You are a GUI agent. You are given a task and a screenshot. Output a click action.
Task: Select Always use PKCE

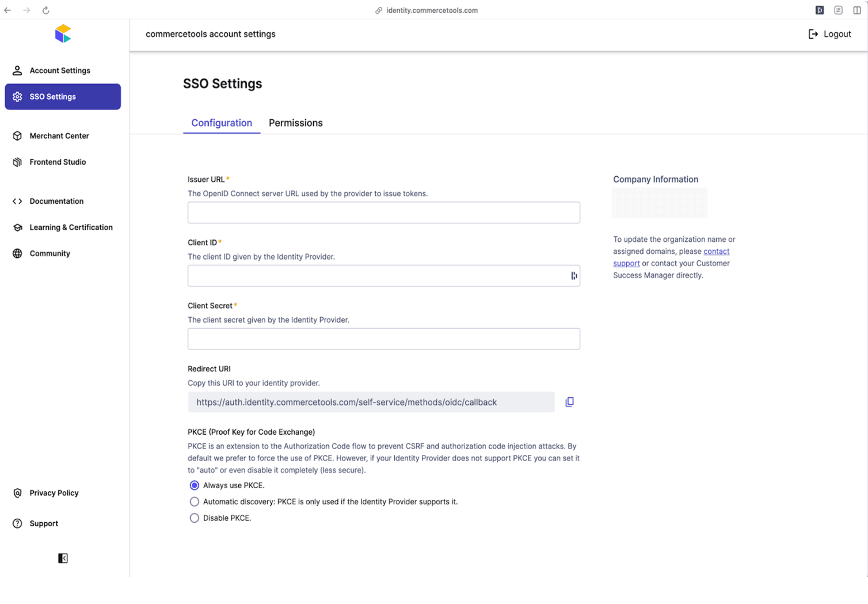coord(194,485)
